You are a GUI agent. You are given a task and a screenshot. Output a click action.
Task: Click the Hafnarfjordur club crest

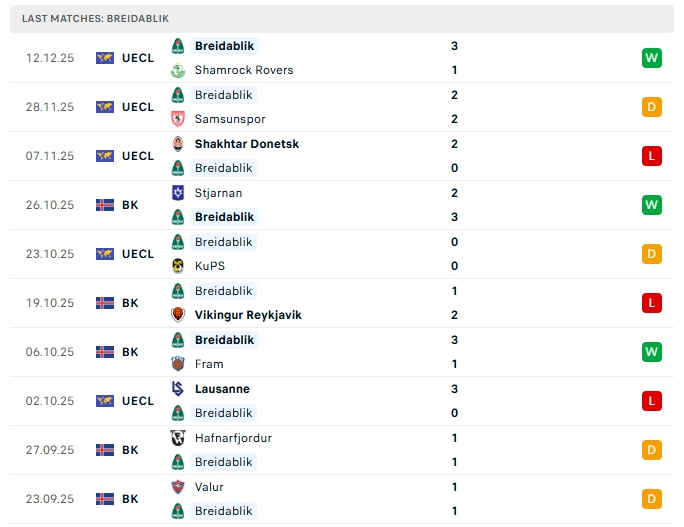click(x=178, y=438)
